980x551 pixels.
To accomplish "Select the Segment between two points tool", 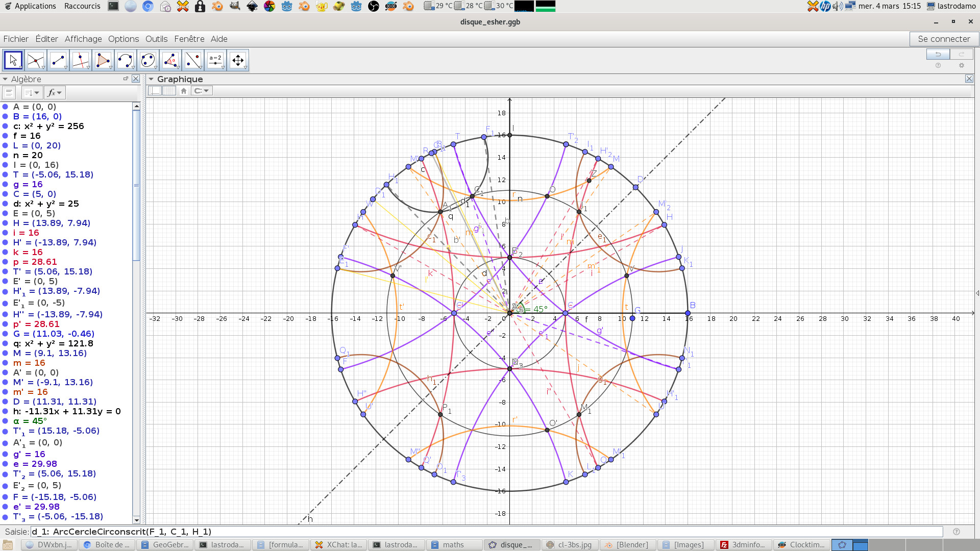I will (58, 60).
